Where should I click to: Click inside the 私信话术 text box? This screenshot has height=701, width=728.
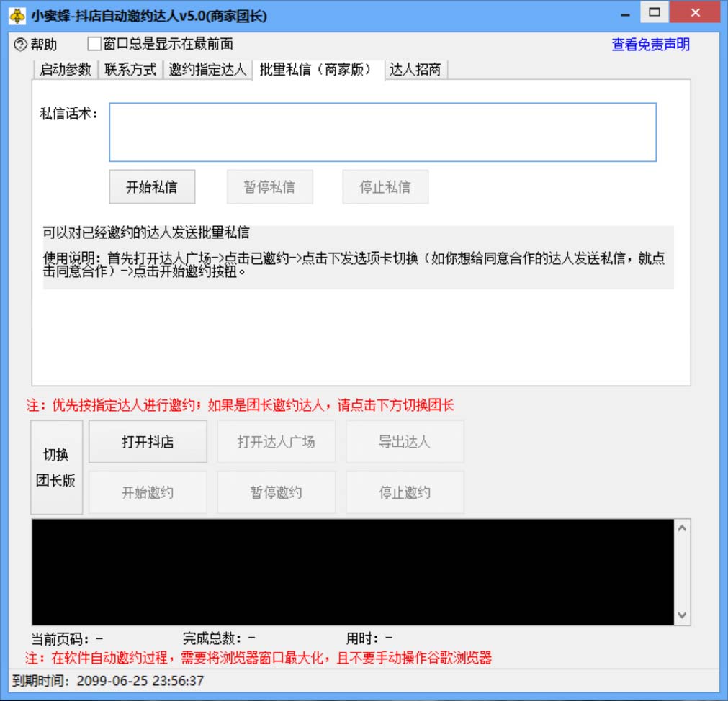[x=382, y=132]
